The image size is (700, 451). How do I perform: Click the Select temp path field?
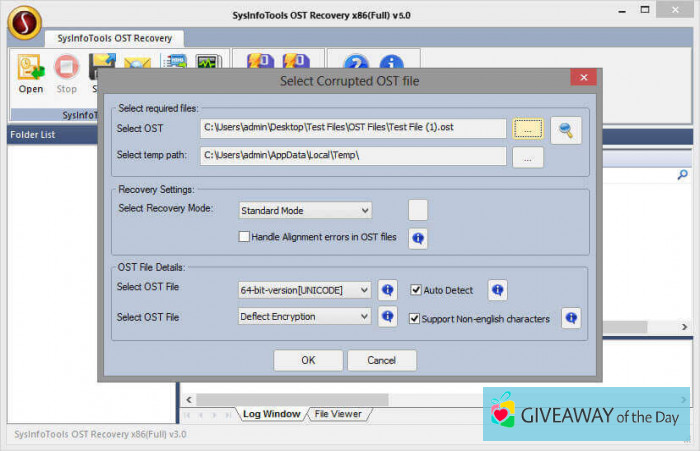pyautogui.click(x=353, y=156)
